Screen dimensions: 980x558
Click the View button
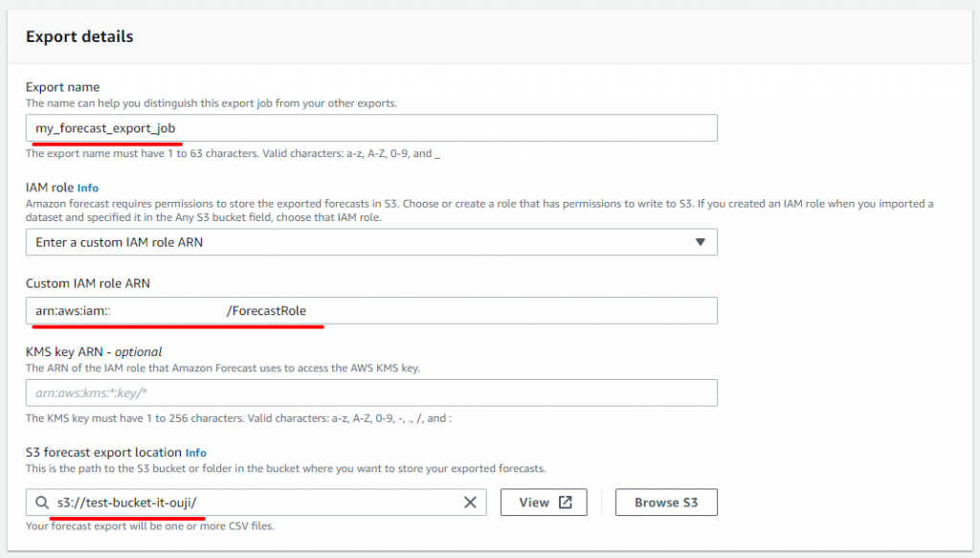[x=544, y=502]
